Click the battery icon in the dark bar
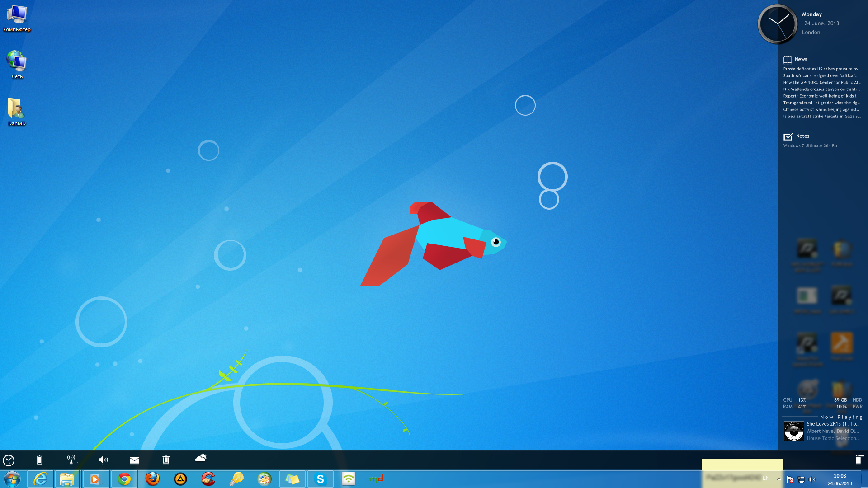The image size is (868, 488). [39, 460]
